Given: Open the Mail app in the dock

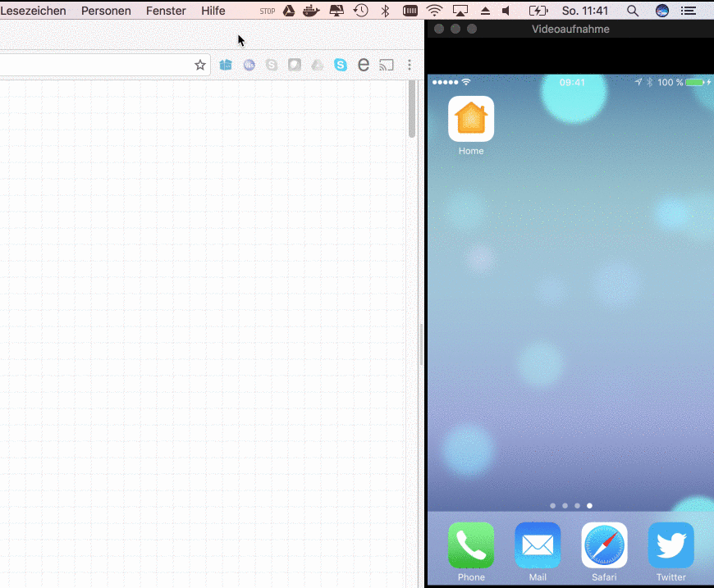Looking at the screenshot, I should pos(538,545).
